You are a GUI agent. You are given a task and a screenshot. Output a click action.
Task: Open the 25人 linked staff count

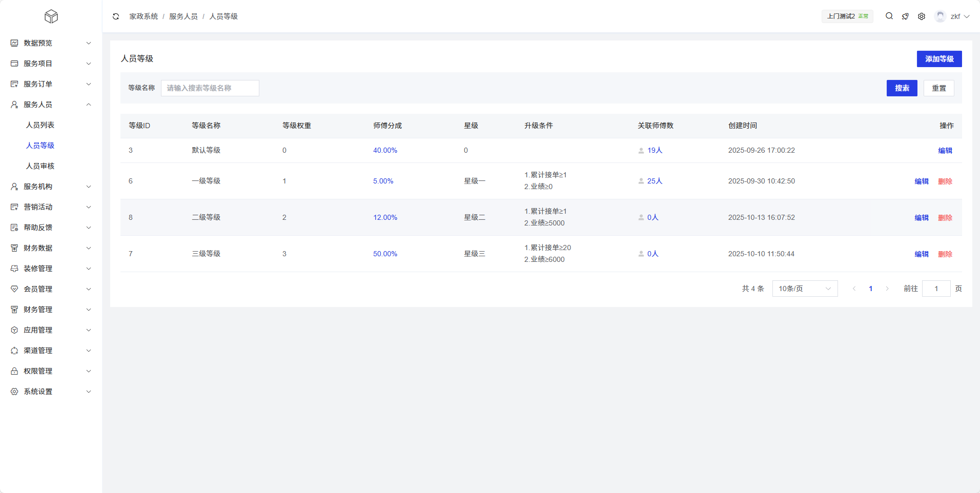tap(655, 181)
